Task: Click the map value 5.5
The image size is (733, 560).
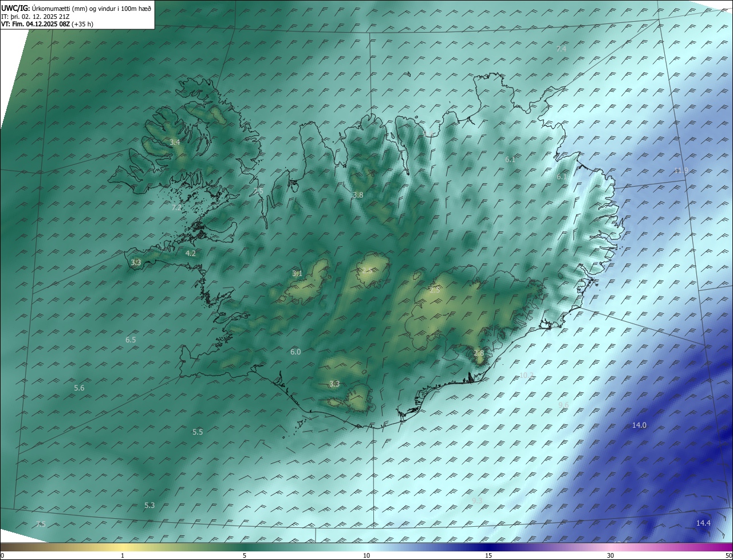Action: click(198, 432)
